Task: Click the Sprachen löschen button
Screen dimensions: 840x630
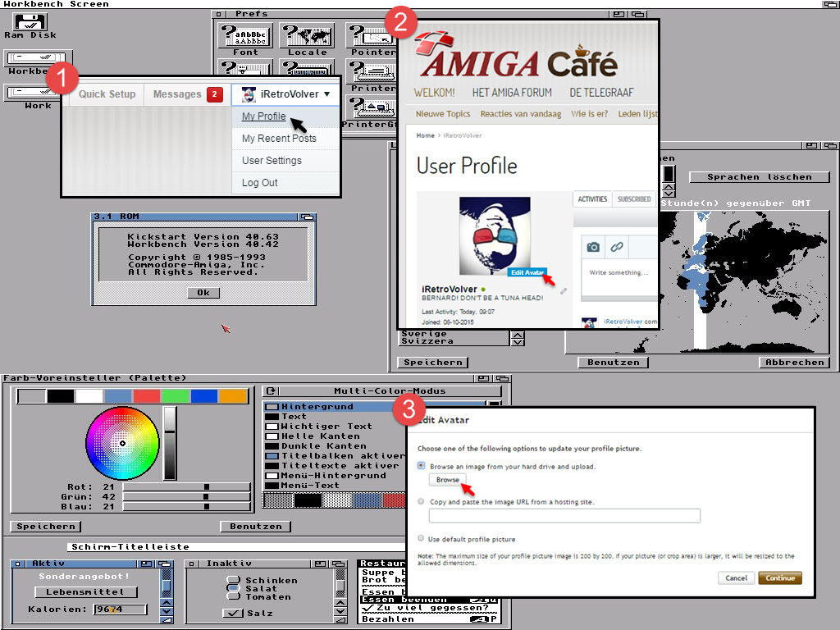Action: coord(759,177)
